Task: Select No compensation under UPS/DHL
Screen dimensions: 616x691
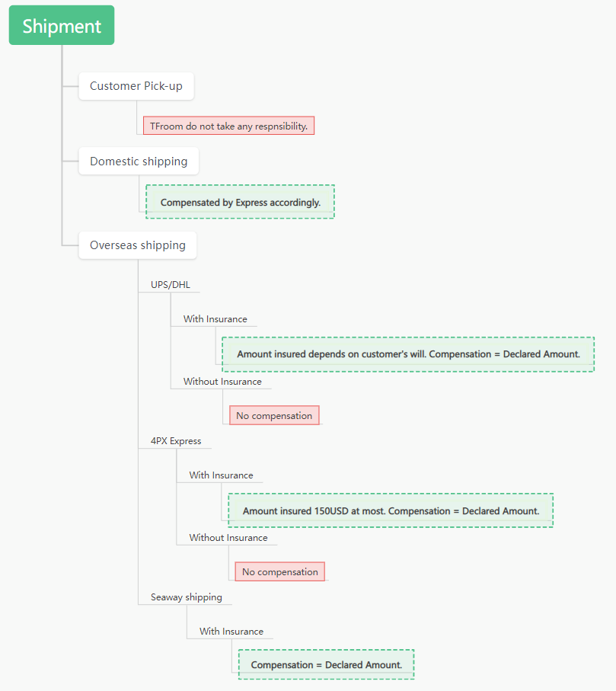Action: (274, 415)
